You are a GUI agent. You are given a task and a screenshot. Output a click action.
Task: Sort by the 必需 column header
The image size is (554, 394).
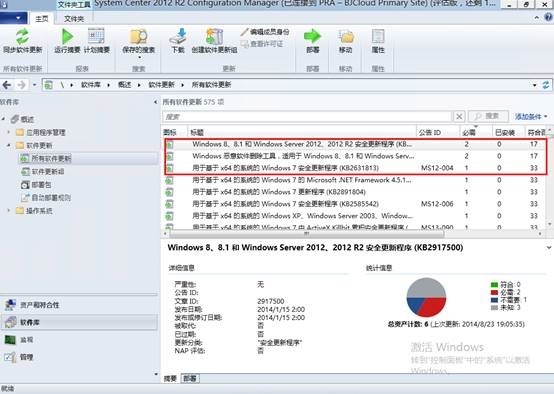(476, 132)
